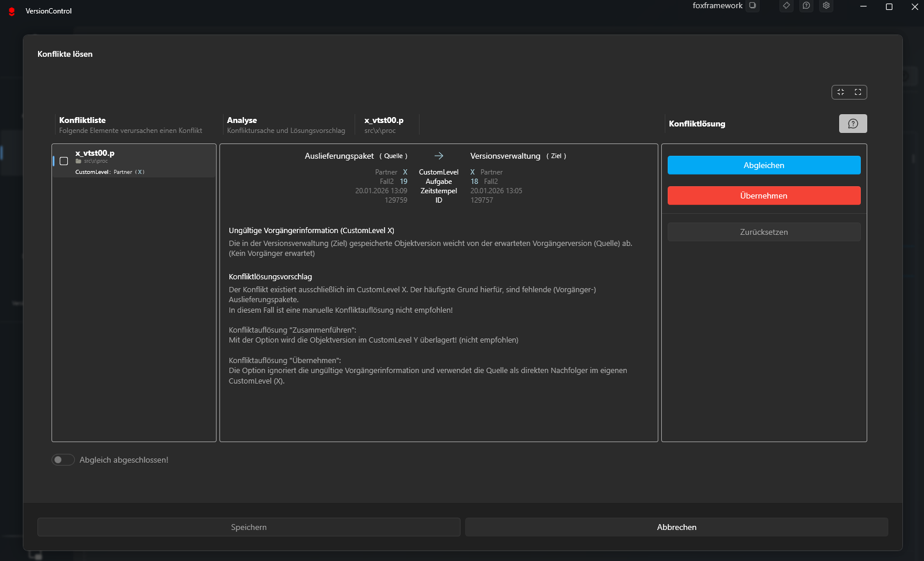Click the 'foxframework' label in title bar
The image size is (924, 561).
pos(717,5)
